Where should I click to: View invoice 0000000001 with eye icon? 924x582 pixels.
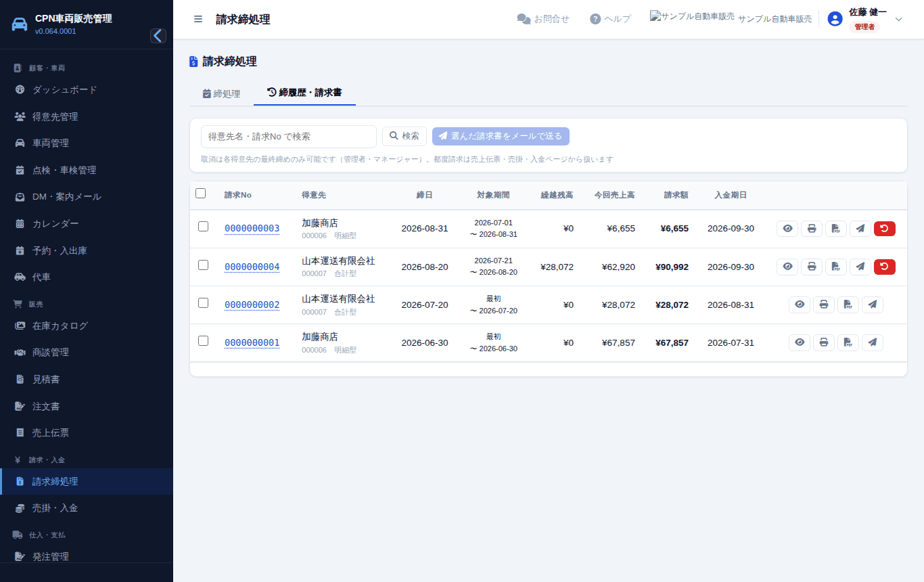800,342
